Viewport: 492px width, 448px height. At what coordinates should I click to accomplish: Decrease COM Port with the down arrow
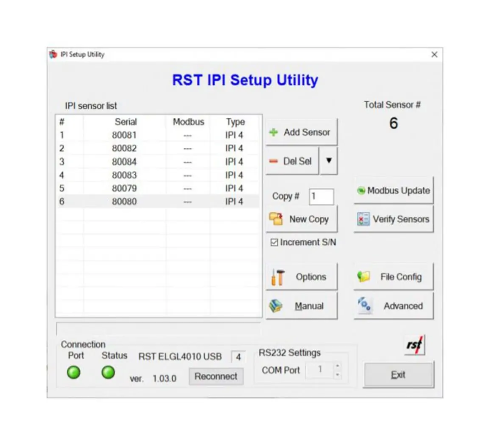tap(337, 374)
